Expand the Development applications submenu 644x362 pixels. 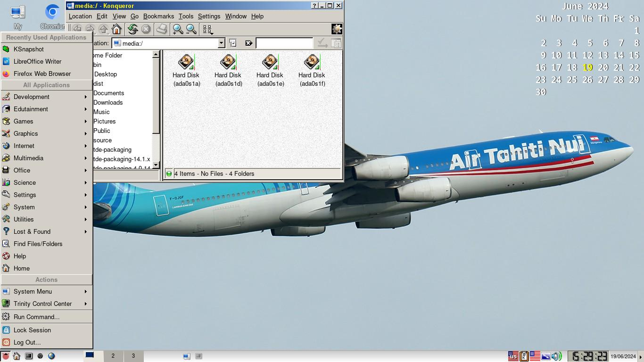[x=45, y=97]
